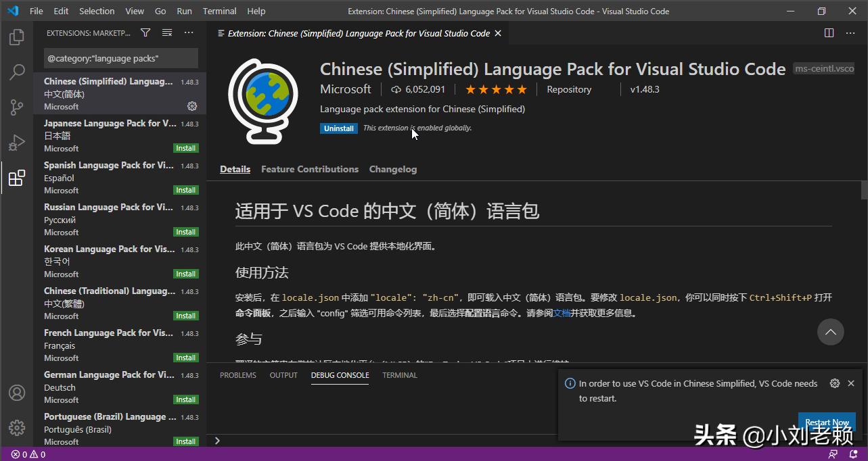Select the Extensions icon in the activity bar

click(16, 177)
